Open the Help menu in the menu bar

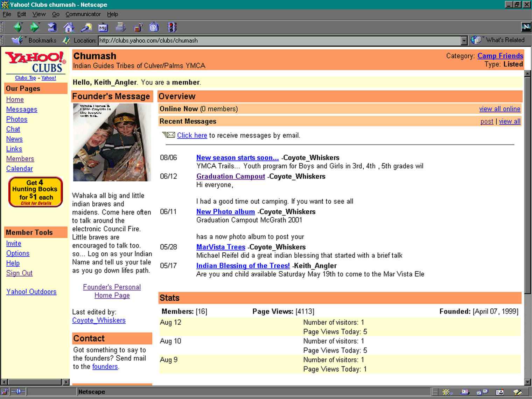coord(112,14)
